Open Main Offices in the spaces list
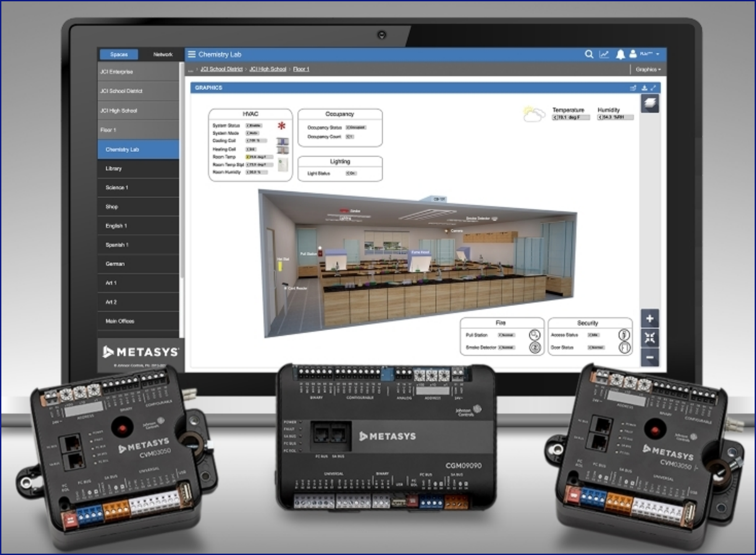The height and width of the screenshot is (555, 756). pyautogui.click(x=138, y=321)
